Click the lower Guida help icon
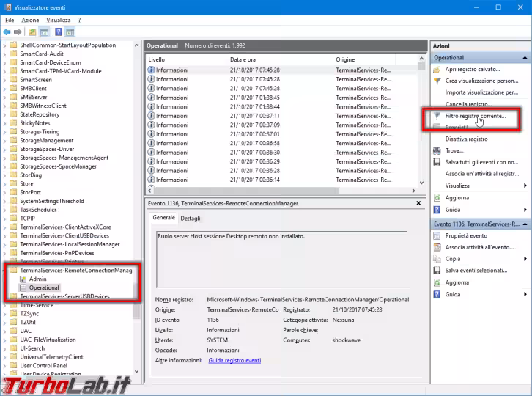 click(437, 295)
